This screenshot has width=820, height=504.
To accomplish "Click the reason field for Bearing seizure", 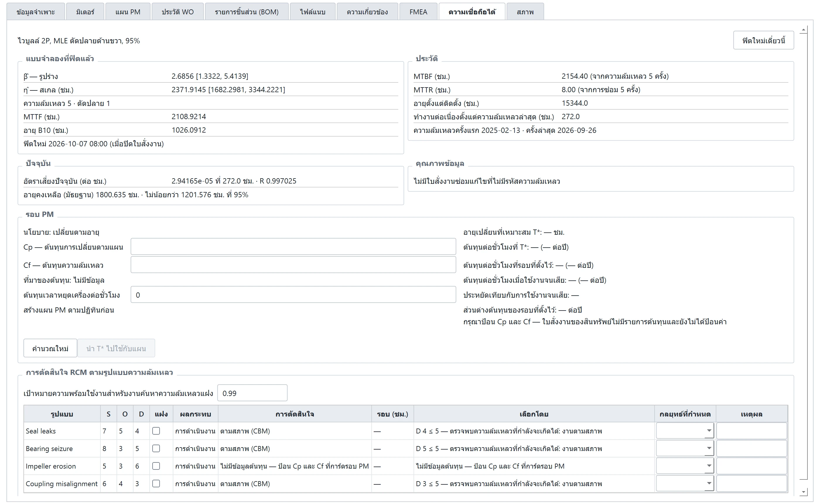I will (x=752, y=448).
